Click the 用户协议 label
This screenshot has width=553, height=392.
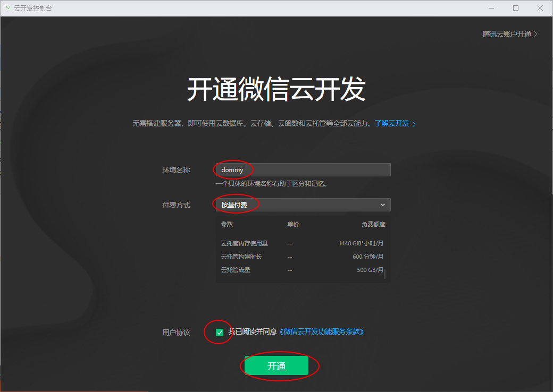click(176, 333)
